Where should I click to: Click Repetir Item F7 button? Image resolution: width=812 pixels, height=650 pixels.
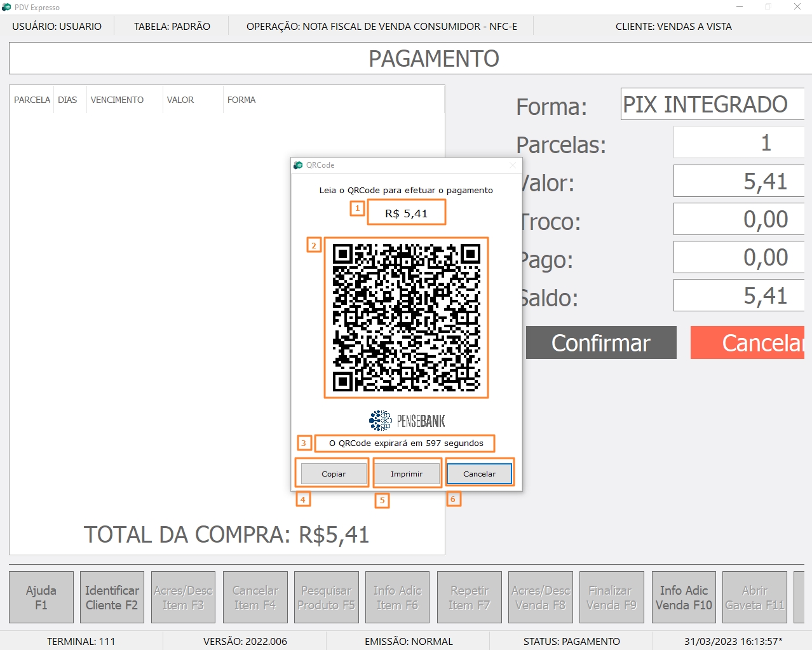(469, 597)
